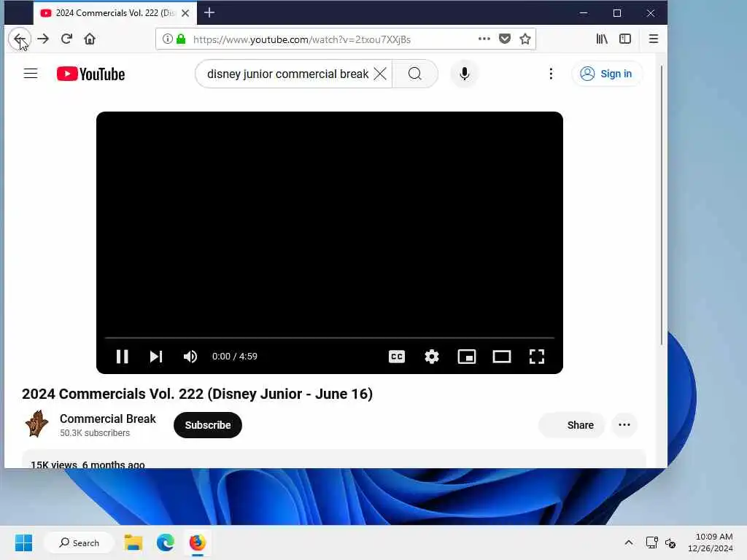Viewport: 747px width, 560px height.
Task: Go forward one page in Firefox
Action: pyautogui.click(x=43, y=39)
